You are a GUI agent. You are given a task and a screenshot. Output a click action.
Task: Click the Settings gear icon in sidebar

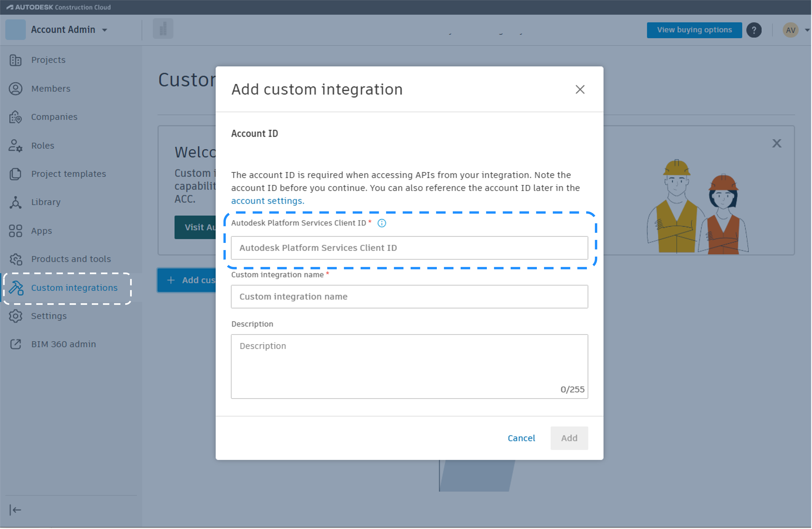15,316
